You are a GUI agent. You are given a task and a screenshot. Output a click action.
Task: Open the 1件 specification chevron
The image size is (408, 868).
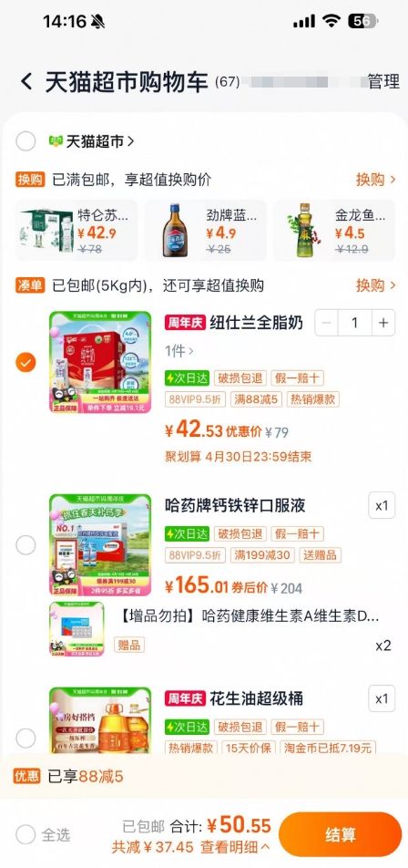pos(179,351)
